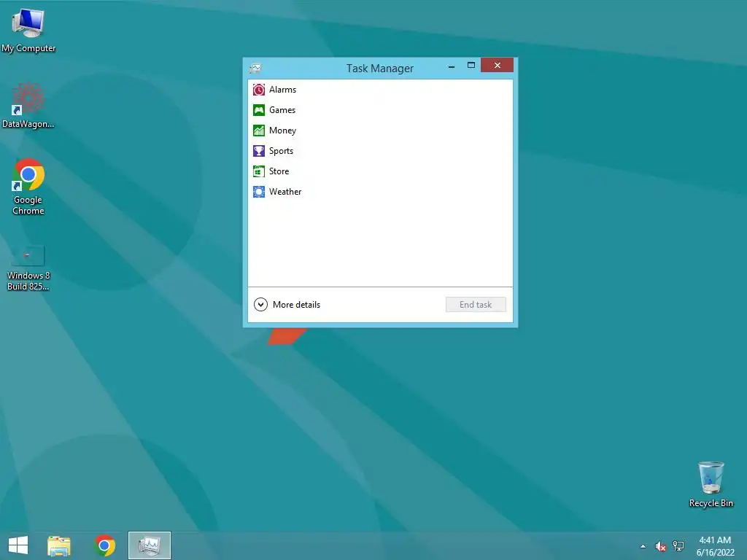Open the taskbar clock showing 4:41 AM
Viewport: 747px width, 560px height.
pos(715,546)
